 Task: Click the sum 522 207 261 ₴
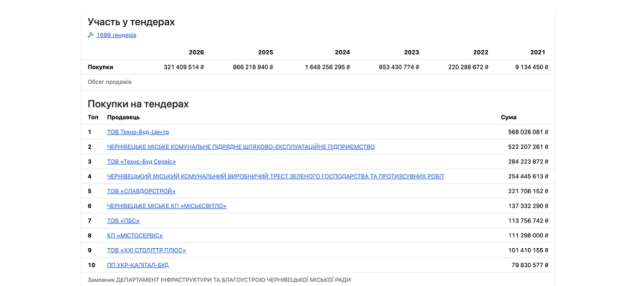[x=528, y=147]
